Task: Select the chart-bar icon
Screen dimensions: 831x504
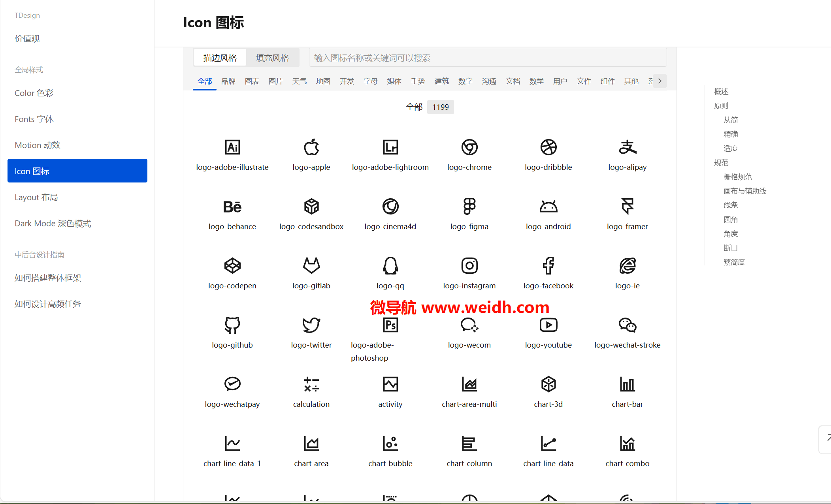Action: [x=627, y=384]
